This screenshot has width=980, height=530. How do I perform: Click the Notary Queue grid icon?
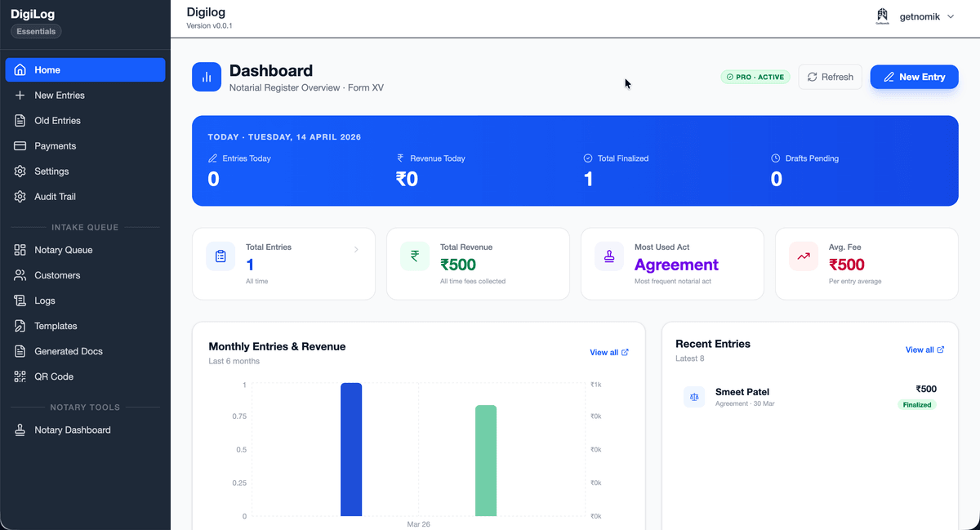tap(18, 250)
